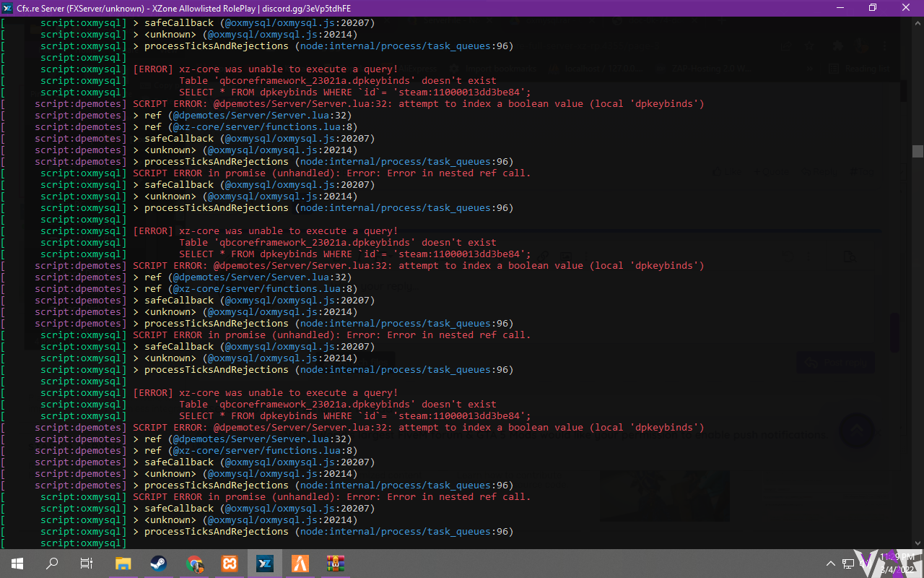The width and height of the screenshot is (924, 578).
Task: Open taskbar Search magnifier
Action: point(52,563)
